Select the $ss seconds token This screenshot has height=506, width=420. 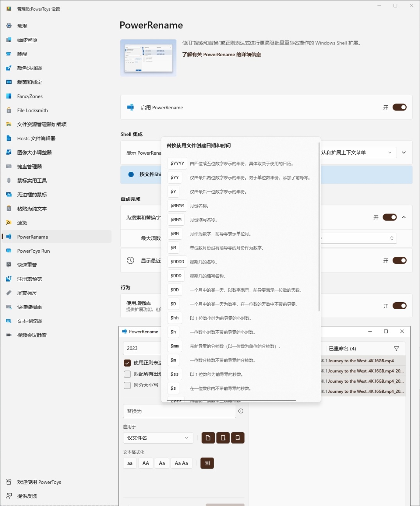[175, 374]
